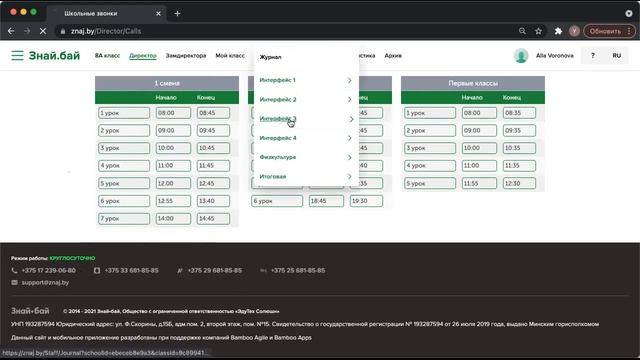
Task: Open the Chrome three-dot menu
Action: tap(629, 31)
